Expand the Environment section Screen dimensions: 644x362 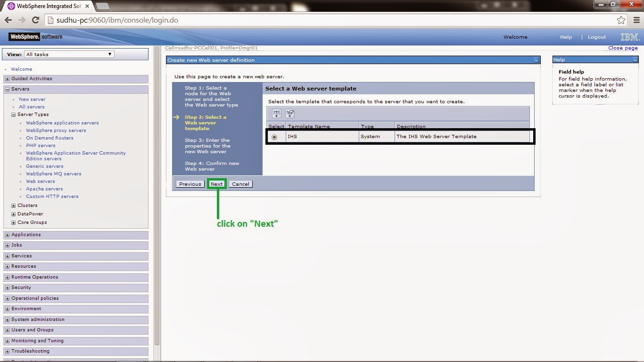tap(8, 309)
